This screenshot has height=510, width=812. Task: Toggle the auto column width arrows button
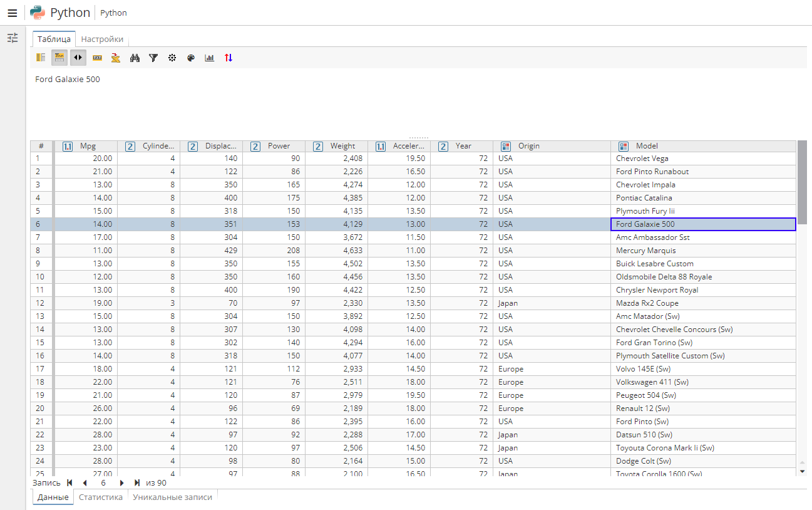78,58
